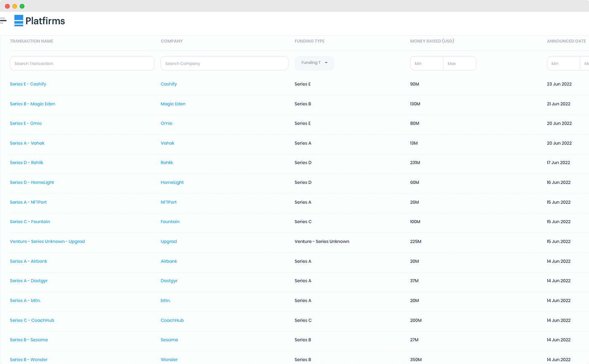Open Series A - Vahak transaction

tap(27, 143)
